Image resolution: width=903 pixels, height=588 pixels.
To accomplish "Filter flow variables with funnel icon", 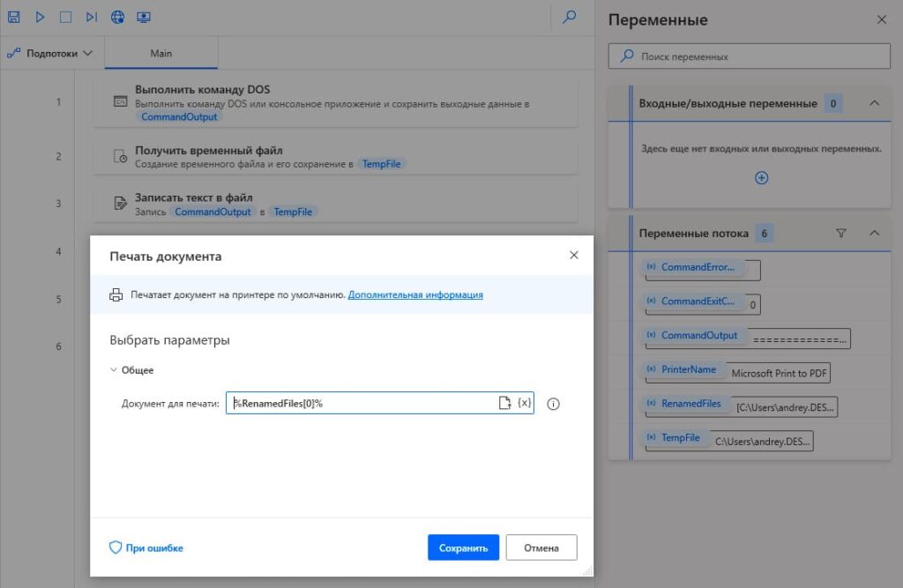I will point(840,234).
